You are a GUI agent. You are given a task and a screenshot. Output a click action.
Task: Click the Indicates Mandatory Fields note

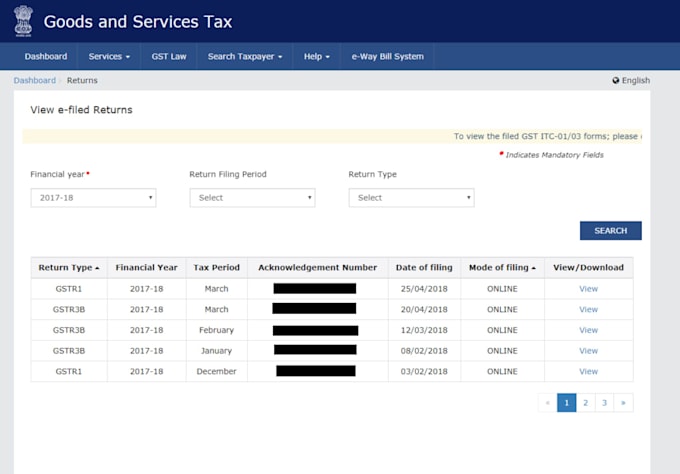pyautogui.click(x=551, y=155)
